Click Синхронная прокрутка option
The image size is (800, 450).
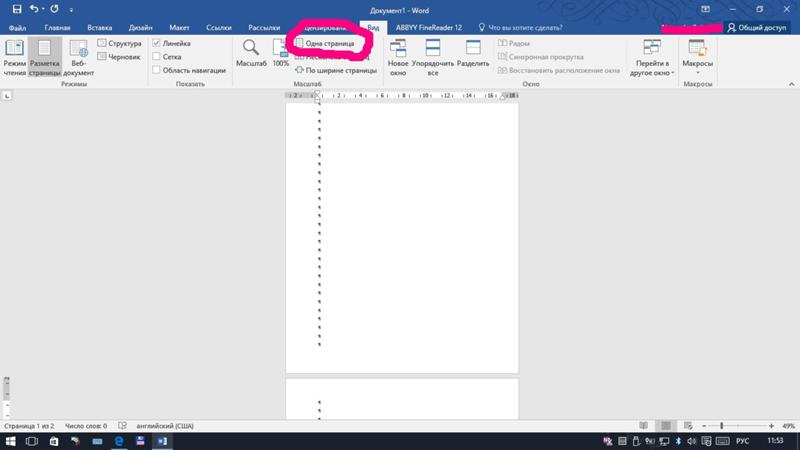(541, 57)
